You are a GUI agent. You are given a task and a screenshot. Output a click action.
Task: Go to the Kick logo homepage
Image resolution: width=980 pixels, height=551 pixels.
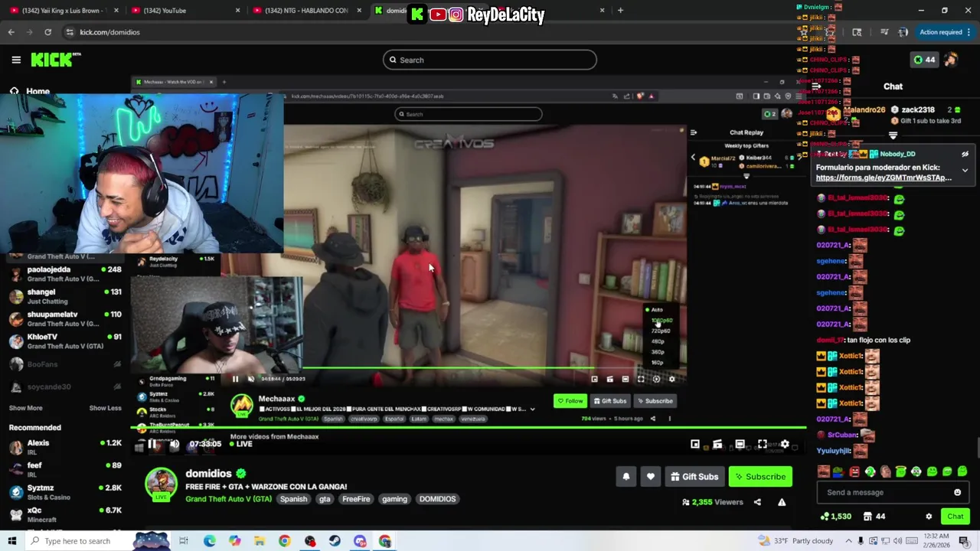point(55,60)
